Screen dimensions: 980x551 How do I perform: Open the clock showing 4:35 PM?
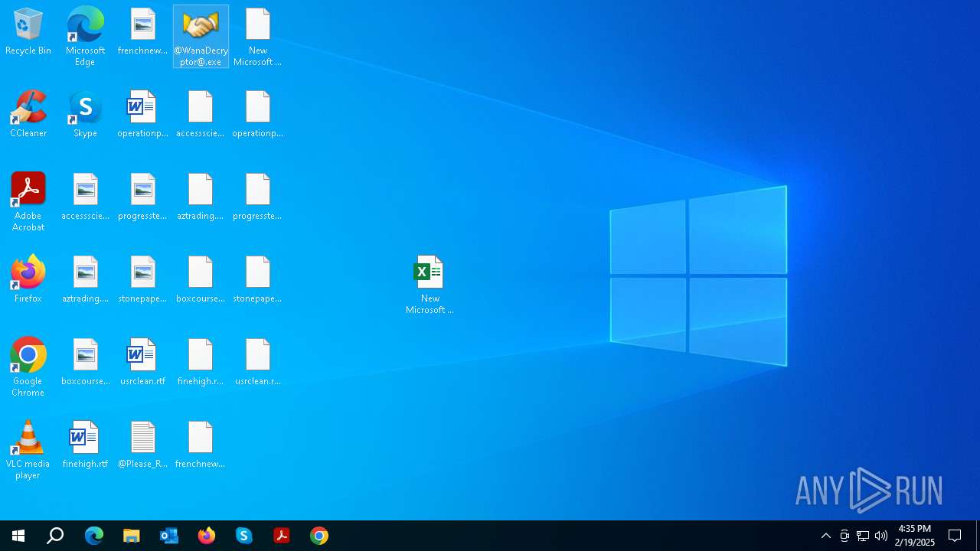[x=915, y=536]
